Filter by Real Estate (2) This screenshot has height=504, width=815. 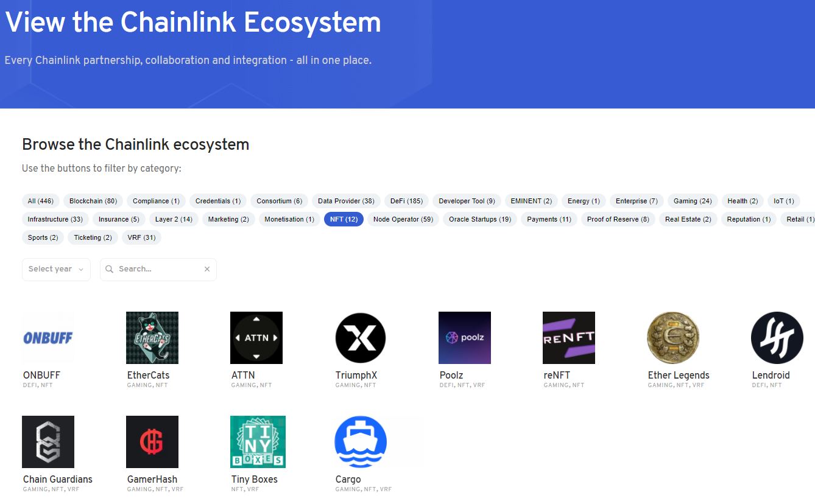click(x=688, y=219)
